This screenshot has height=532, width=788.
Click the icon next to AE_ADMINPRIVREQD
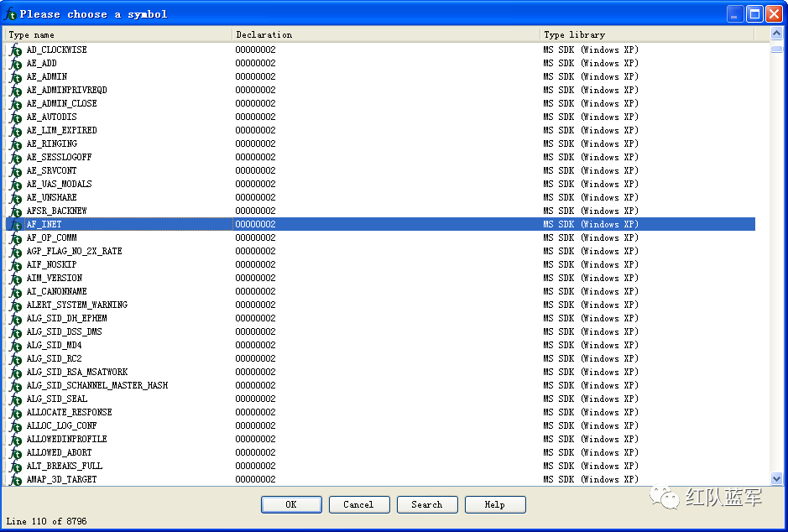[16, 91]
